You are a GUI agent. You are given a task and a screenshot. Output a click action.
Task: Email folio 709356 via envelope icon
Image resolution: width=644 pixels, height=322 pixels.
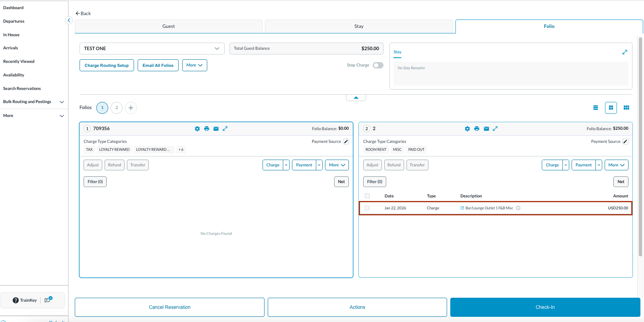point(216,129)
